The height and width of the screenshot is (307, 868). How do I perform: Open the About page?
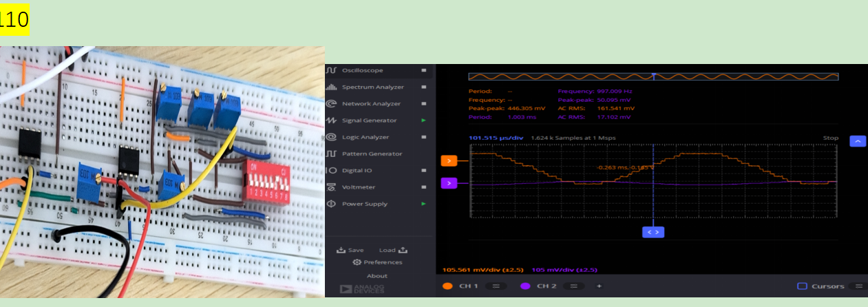pos(377,276)
